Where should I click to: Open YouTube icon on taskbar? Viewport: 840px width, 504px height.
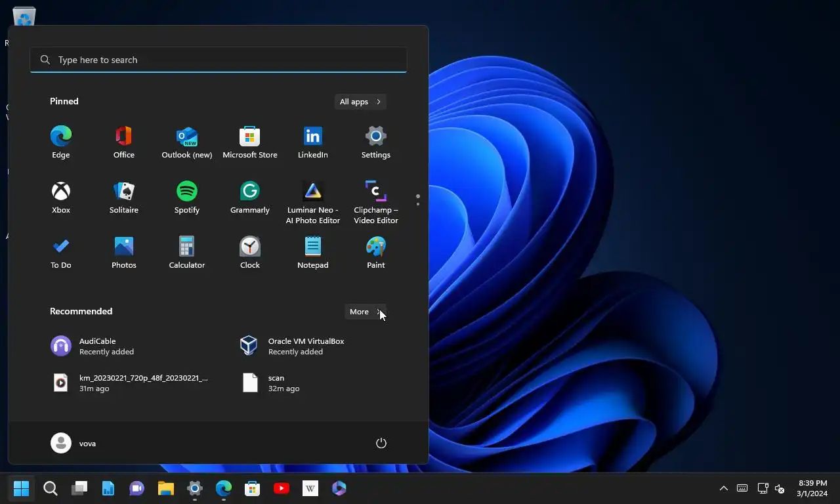(282, 488)
